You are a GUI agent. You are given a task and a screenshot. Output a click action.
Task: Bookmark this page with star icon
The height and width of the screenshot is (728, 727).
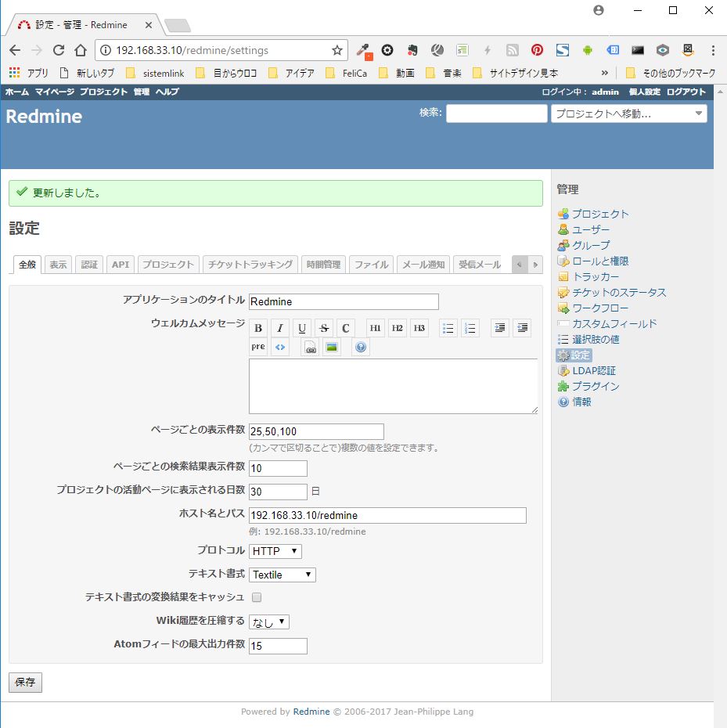pyautogui.click(x=337, y=50)
